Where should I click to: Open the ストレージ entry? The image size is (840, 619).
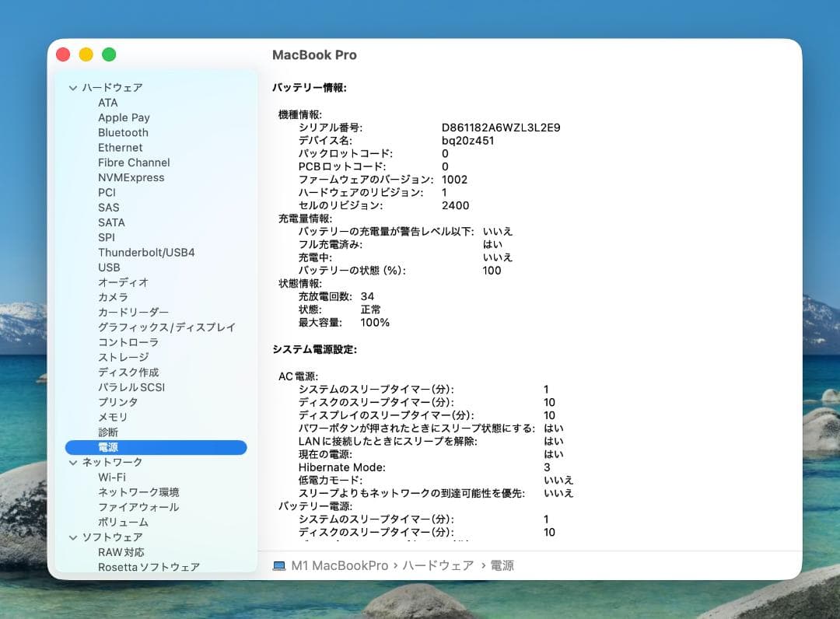click(123, 358)
